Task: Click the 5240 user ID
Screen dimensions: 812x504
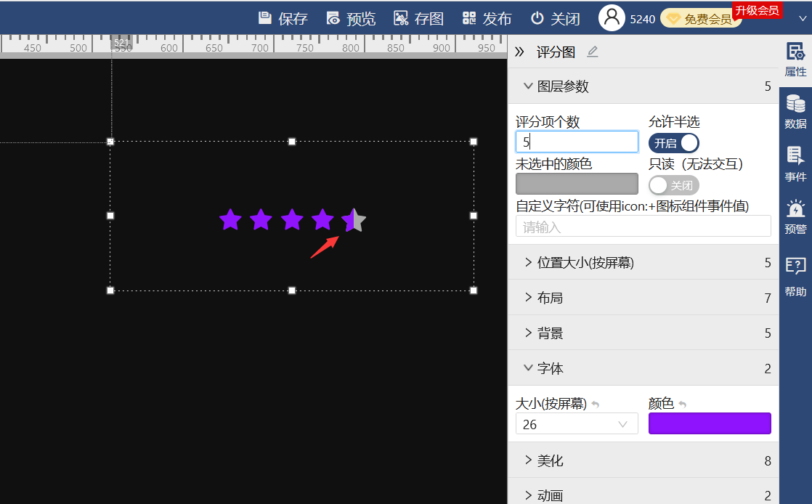Action: [643, 19]
